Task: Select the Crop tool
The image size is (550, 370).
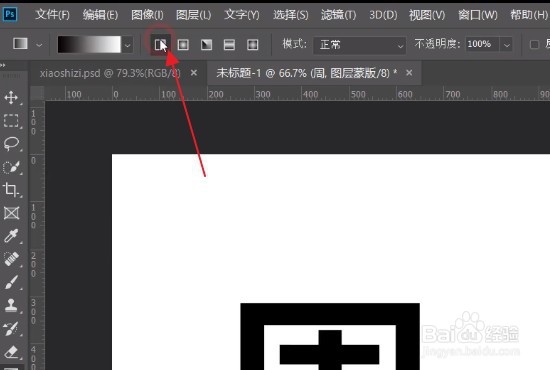Action: point(11,190)
